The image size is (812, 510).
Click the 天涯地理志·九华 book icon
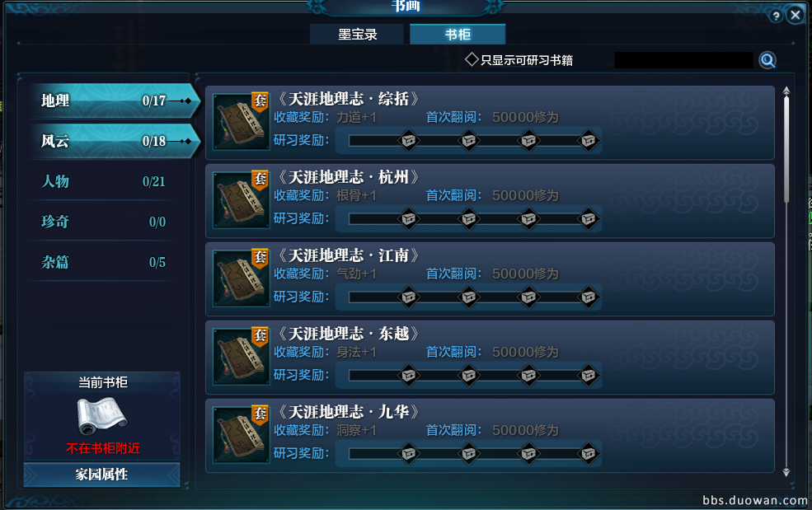[242, 434]
